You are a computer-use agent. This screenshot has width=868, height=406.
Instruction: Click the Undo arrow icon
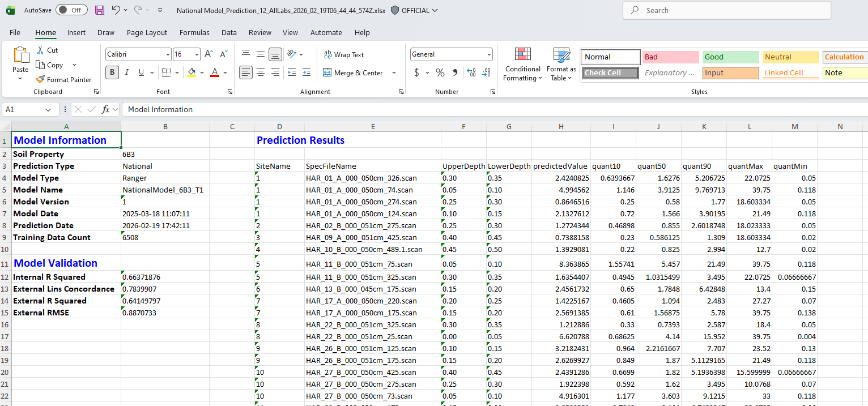pyautogui.click(x=116, y=10)
